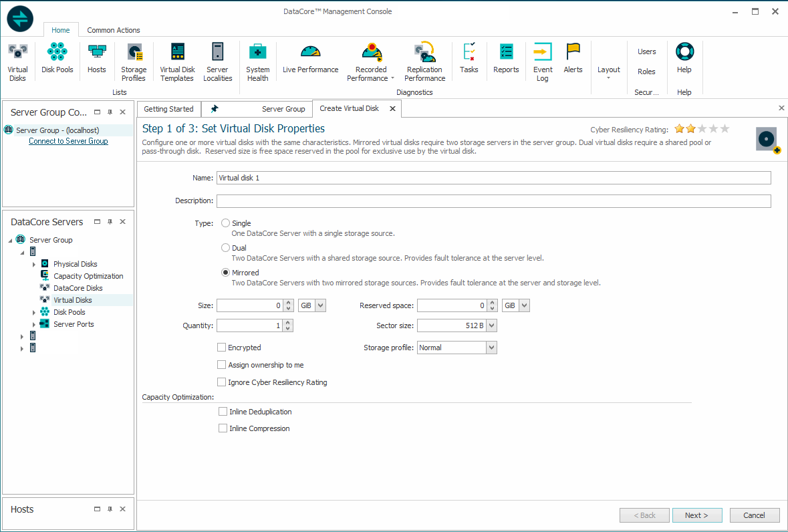The image size is (788, 532).
Task: Open Server Localities list
Action: (x=218, y=62)
